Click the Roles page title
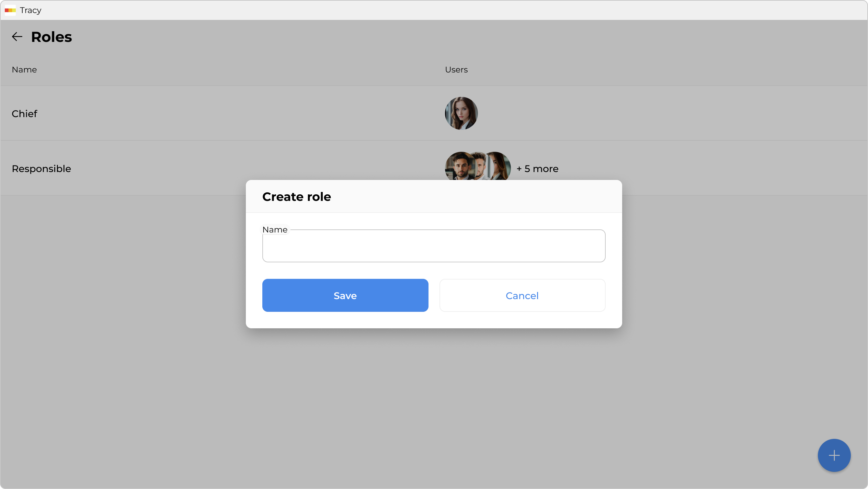 [52, 37]
